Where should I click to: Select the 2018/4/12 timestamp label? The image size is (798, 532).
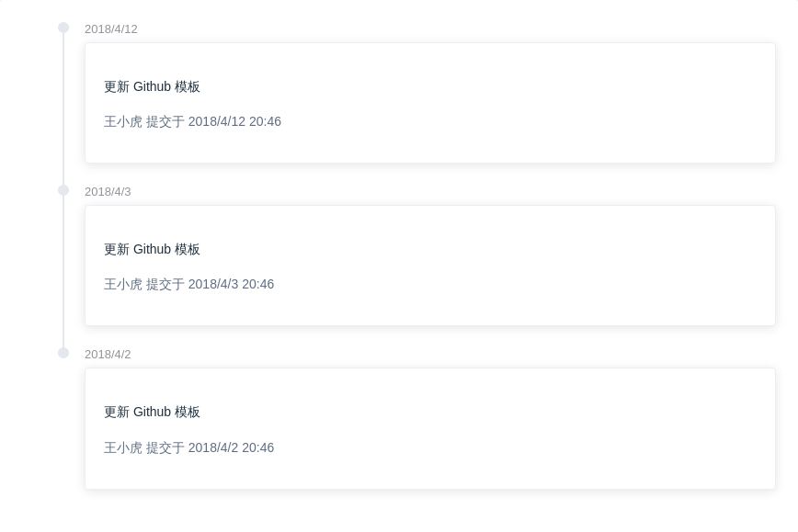point(110,28)
